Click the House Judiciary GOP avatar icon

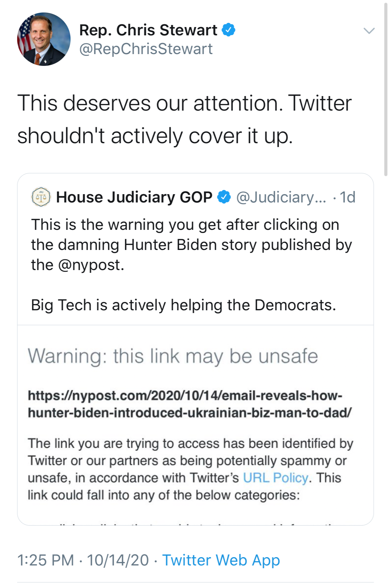(x=41, y=197)
